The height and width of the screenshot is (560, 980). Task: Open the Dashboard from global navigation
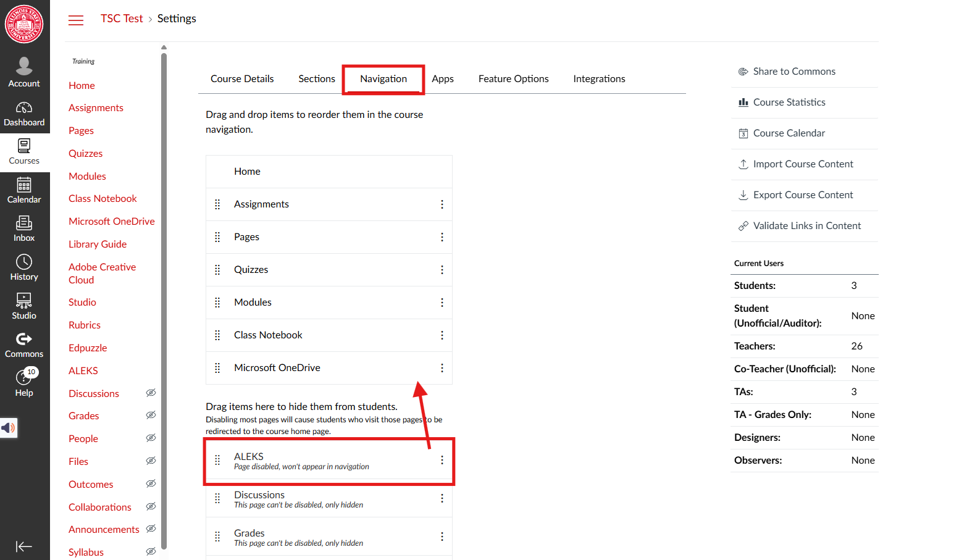point(24,114)
